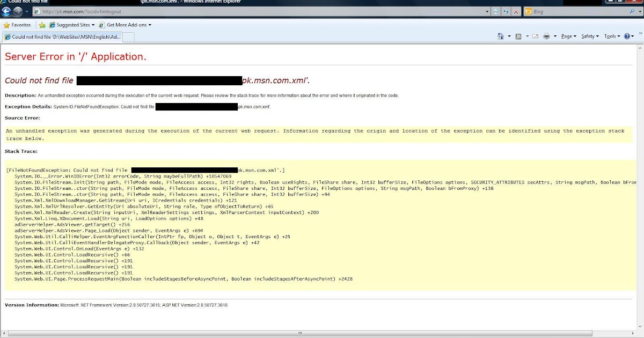This screenshot has height=338, width=644.
Task: Click the LoadRecursive() +66 stack line
Action: [72, 254]
